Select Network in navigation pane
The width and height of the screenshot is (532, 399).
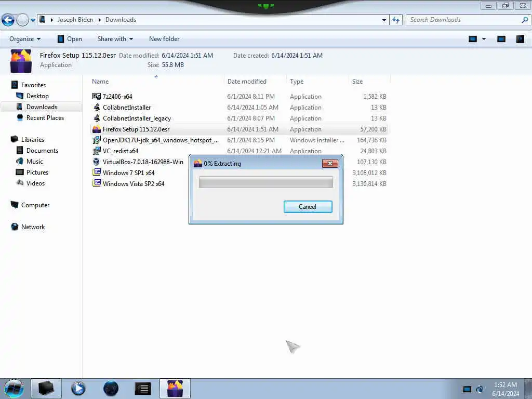coord(33,227)
